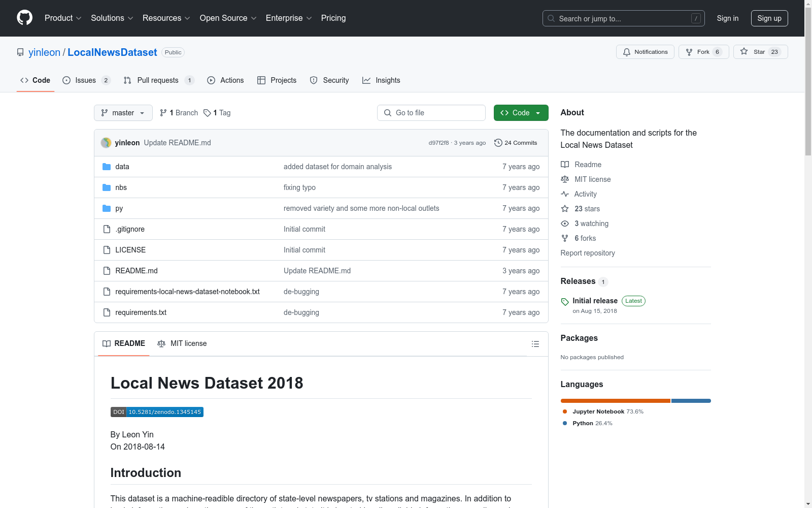
Task: Click the branch icon next to 1 Branch
Action: click(163, 113)
